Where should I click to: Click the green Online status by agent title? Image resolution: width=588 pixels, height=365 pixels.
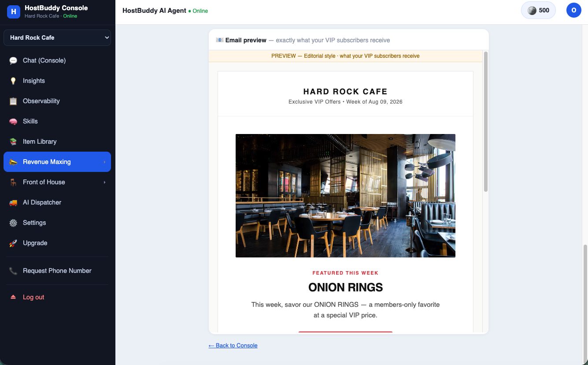(198, 11)
